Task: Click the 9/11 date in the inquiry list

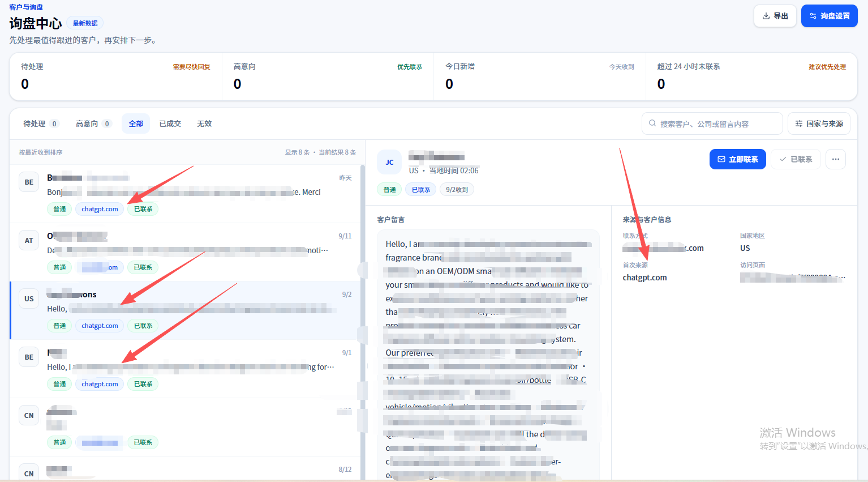Action: pyautogui.click(x=345, y=236)
